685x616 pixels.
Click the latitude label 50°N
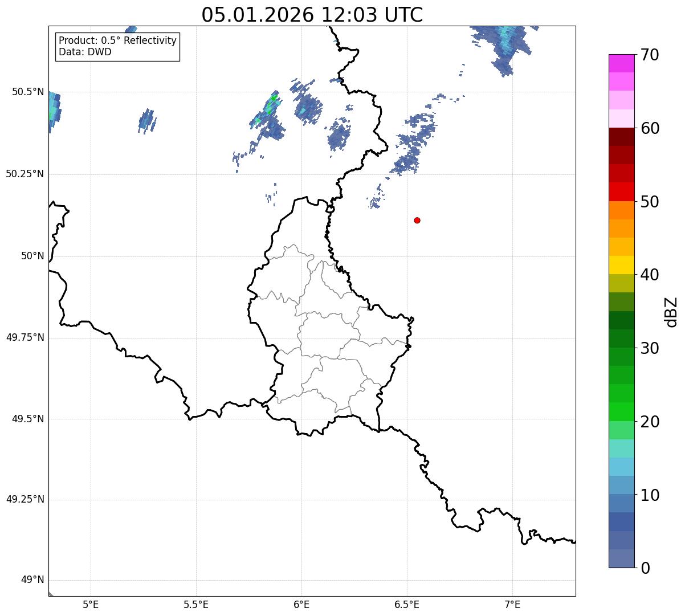pos(32,256)
